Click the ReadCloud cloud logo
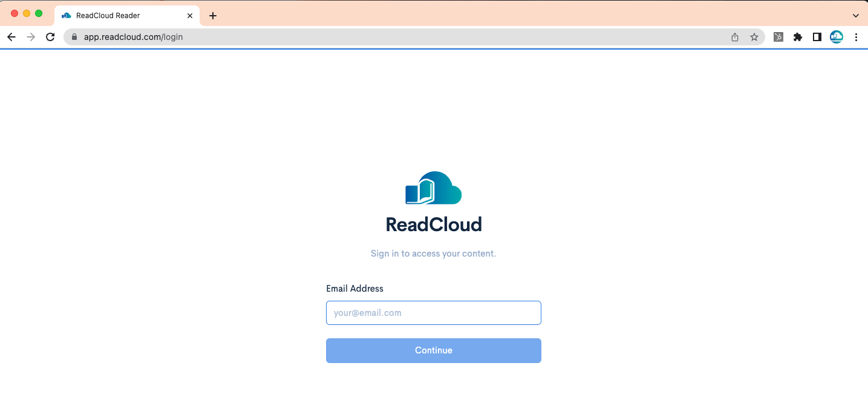The image size is (868, 403). pos(433,188)
